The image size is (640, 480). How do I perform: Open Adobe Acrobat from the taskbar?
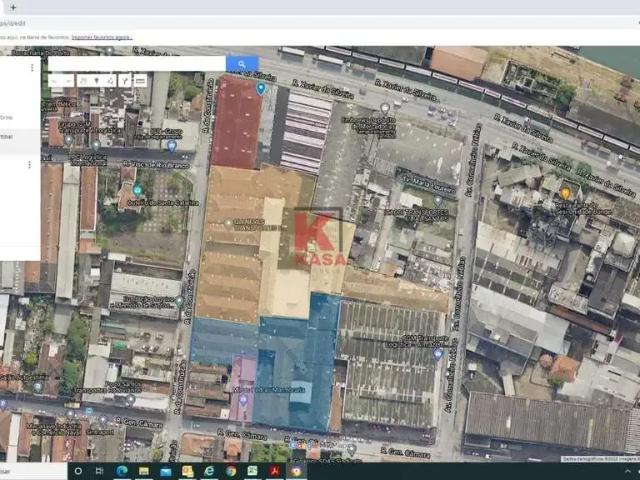point(274,471)
